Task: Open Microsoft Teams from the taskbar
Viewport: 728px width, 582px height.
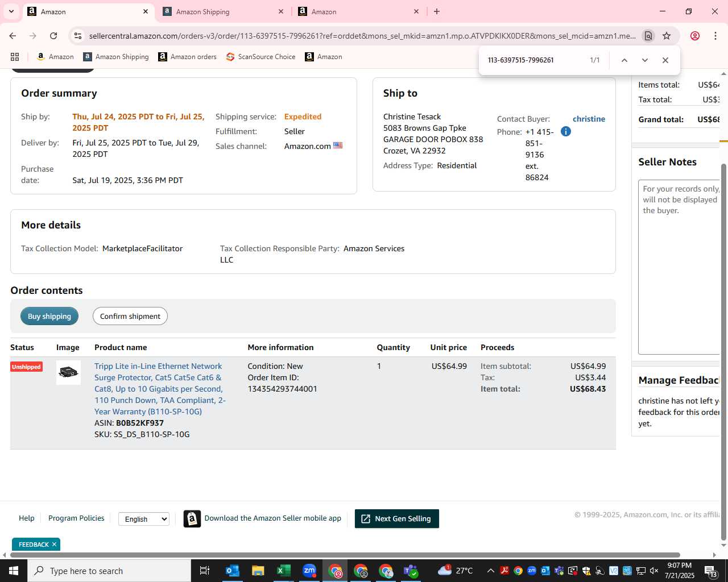Action: tap(411, 571)
